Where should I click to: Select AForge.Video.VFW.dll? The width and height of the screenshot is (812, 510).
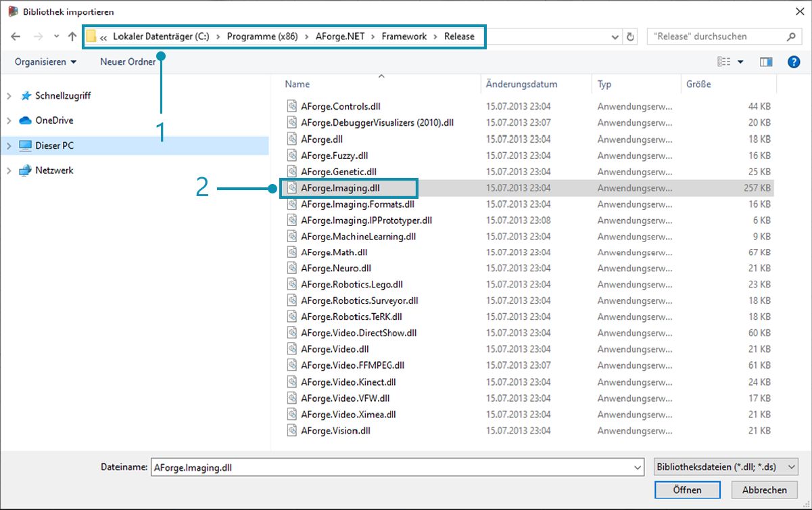coord(345,398)
